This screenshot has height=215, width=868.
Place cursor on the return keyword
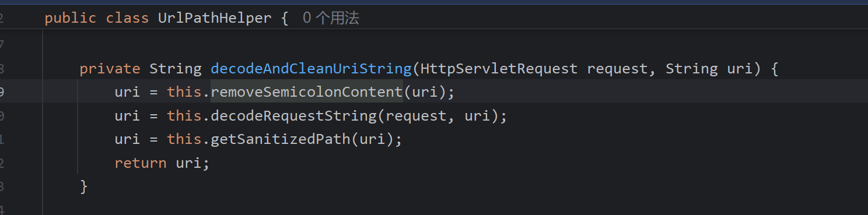pyautogui.click(x=141, y=163)
